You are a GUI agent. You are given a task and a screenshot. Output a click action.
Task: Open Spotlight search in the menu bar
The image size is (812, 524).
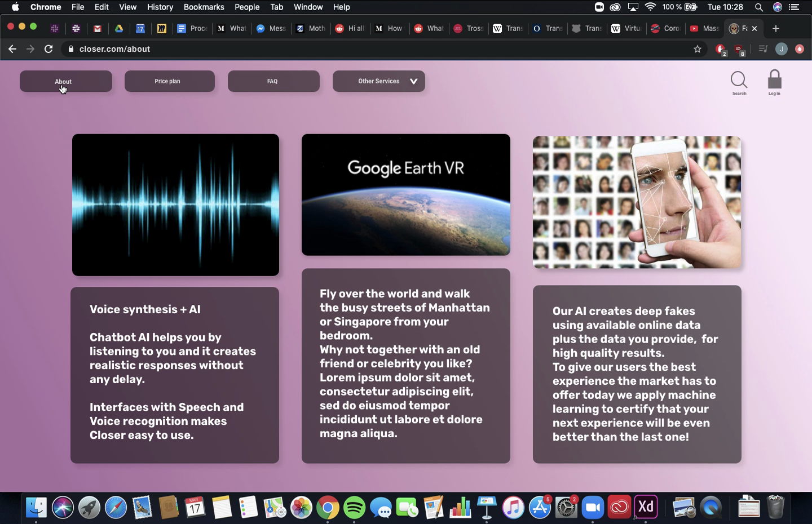coord(759,7)
